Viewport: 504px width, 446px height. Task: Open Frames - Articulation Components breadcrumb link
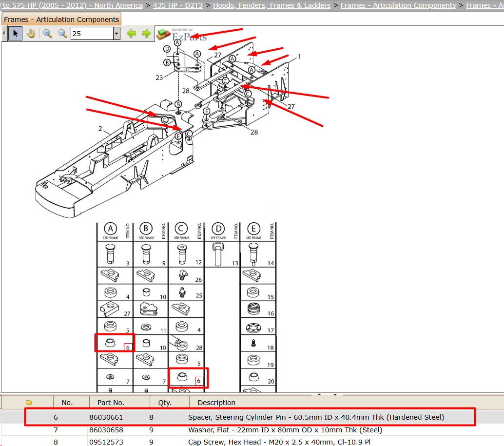pos(398,5)
